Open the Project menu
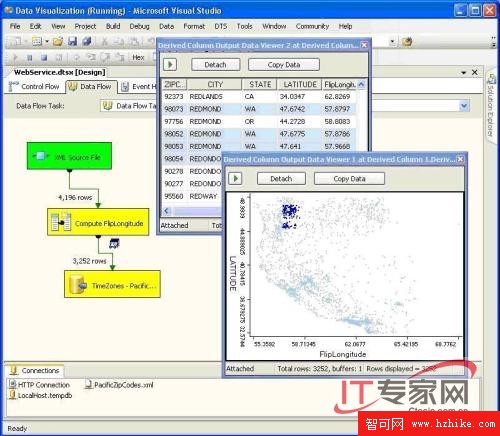Screen dimensions: 500x436 pos(85,26)
